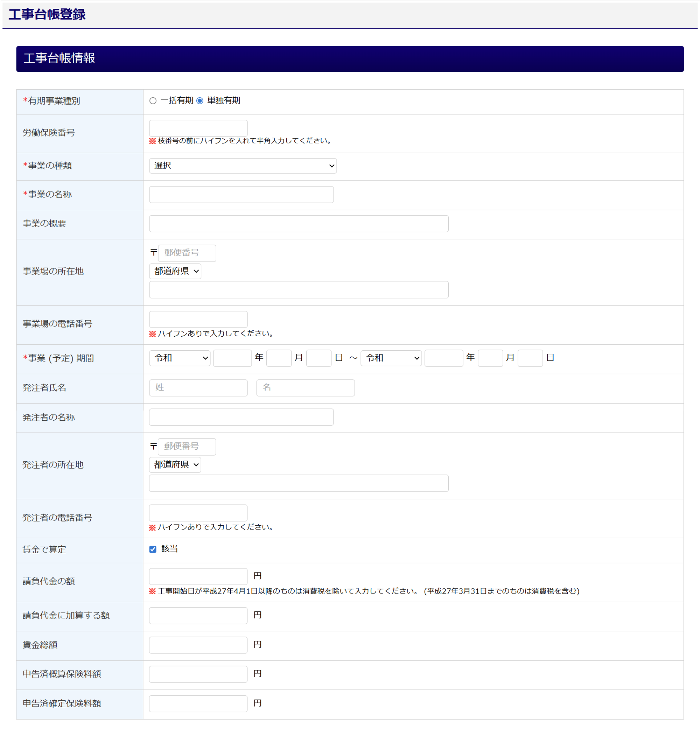The width and height of the screenshot is (700, 729).
Task: Click the 請負代金の額 amount field
Action: pos(198,576)
